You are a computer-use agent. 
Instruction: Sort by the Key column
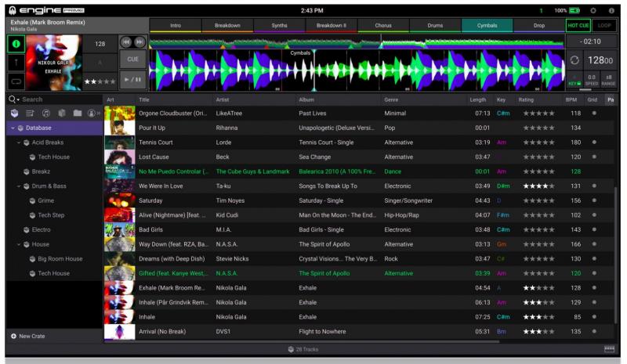click(x=501, y=100)
